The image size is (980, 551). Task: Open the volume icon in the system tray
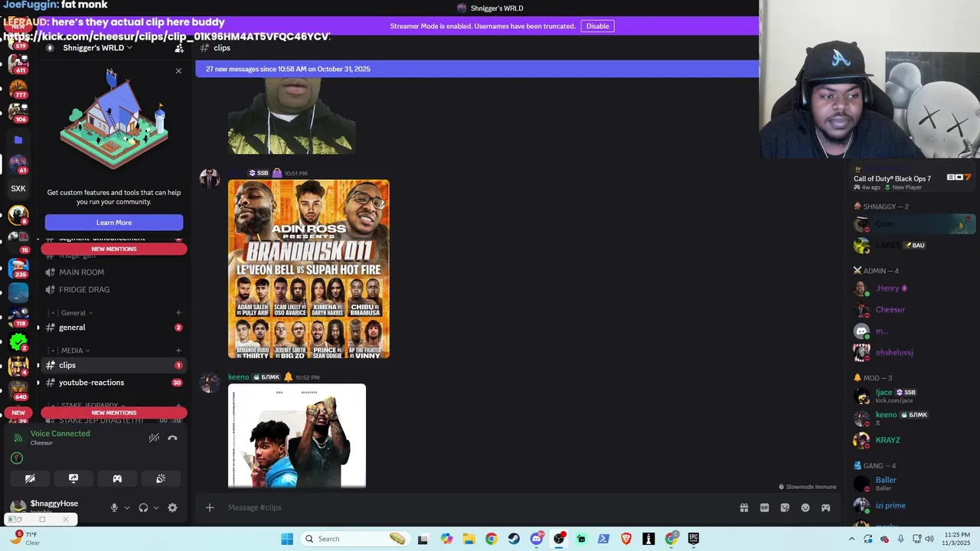(929, 539)
